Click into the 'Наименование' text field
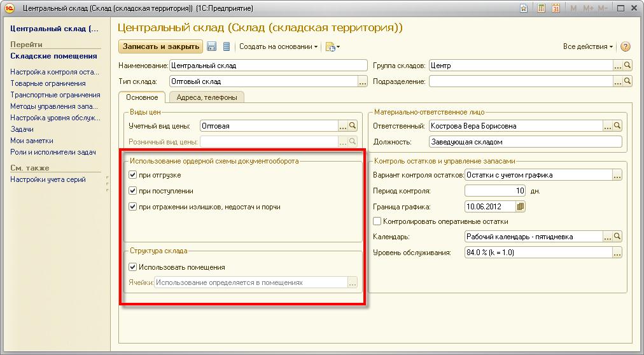Image resolution: width=644 pixels, height=355 pixels. click(267, 66)
